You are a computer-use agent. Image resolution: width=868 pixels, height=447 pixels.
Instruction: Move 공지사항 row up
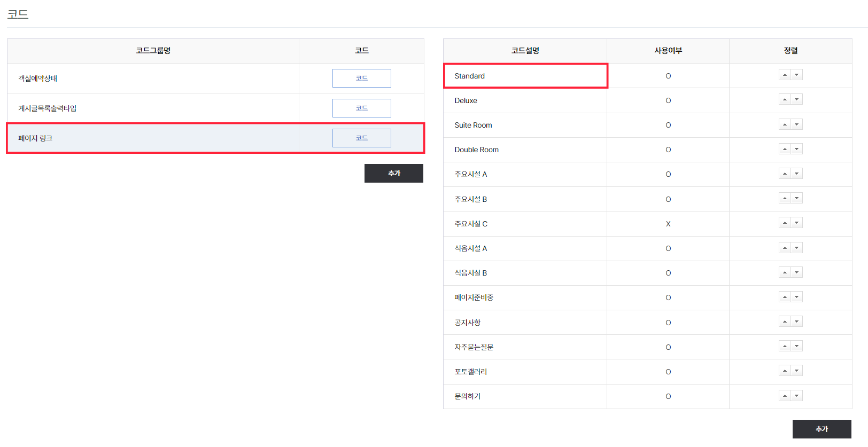click(x=785, y=321)
